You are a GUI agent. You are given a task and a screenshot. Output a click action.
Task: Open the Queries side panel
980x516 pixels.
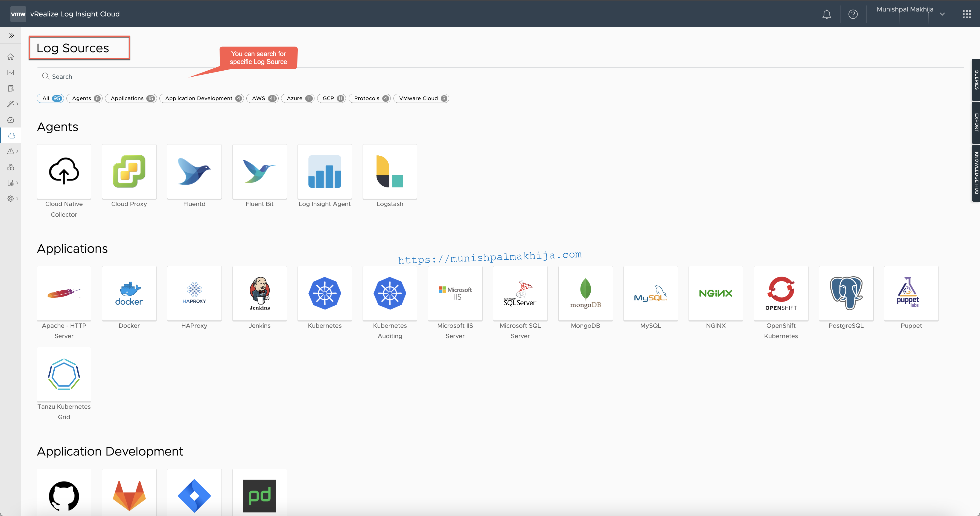tap(976, 80)
